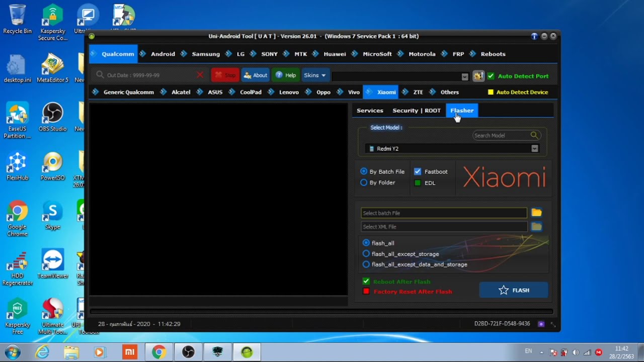The image size is (644, 362).
Task: Select flash_all_except_data_and_storage option
Action: pyautogui.click(x=366, y=264)
